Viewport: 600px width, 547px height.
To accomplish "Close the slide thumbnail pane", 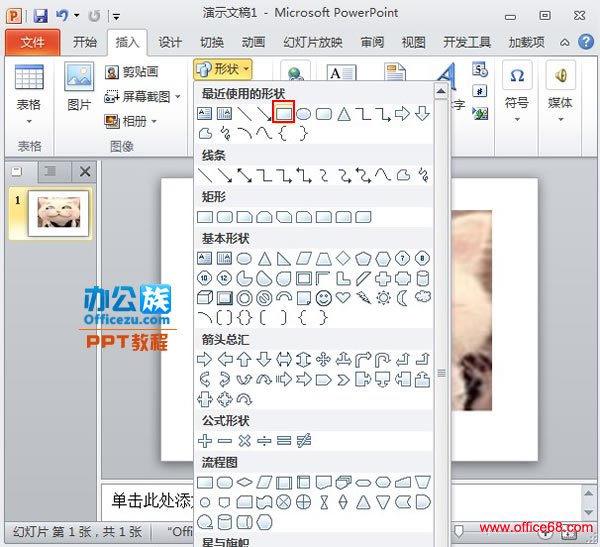I will click(x=85, y=171).
